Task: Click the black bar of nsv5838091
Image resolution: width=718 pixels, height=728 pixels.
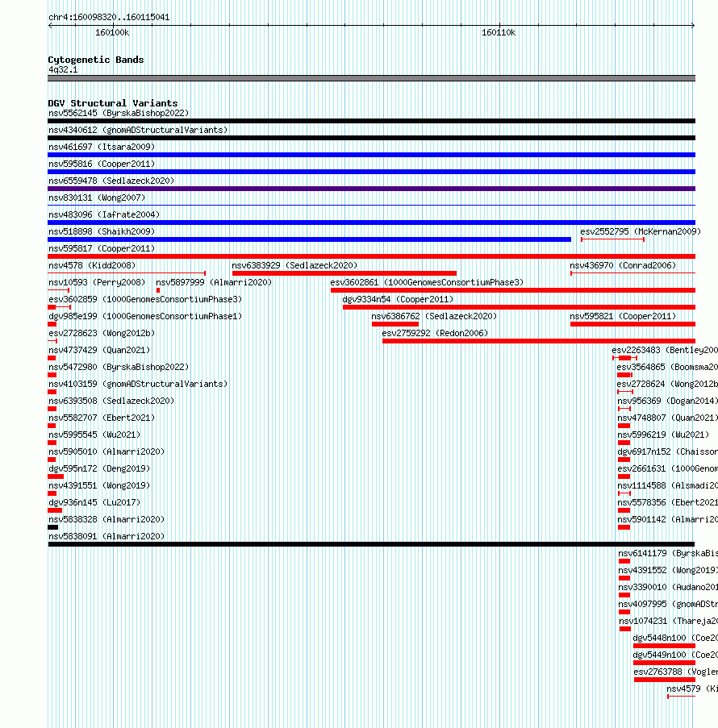Action: pos(371,544)
